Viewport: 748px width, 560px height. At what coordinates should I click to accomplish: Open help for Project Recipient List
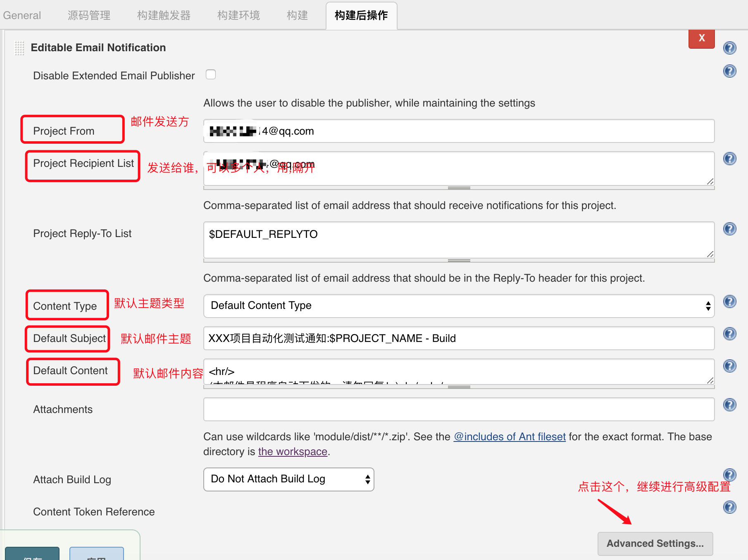(x=730, y=159)
